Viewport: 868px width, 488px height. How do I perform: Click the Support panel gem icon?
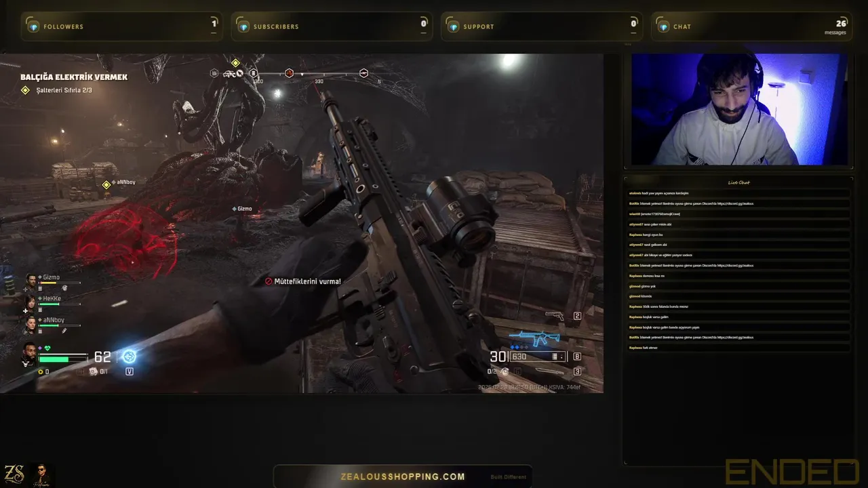click(453, 26)
